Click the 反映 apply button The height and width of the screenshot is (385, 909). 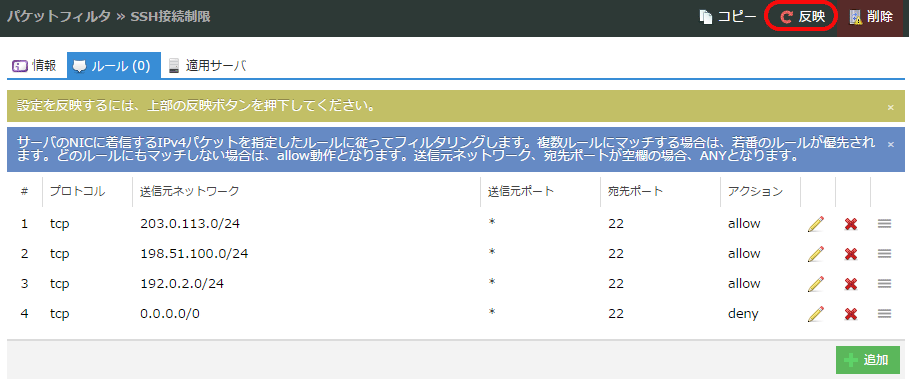click(x=802, y=17)
